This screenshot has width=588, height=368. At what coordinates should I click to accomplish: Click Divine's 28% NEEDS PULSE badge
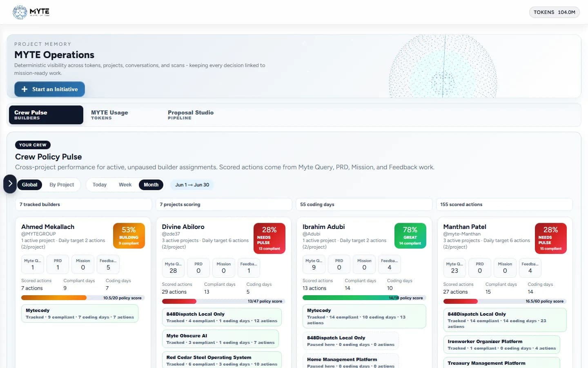[269, 238]
